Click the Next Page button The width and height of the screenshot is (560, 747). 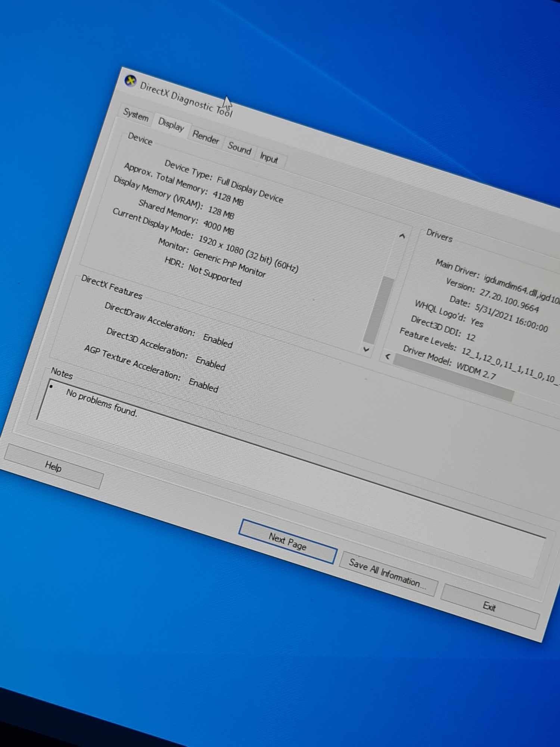pos(287,541)
